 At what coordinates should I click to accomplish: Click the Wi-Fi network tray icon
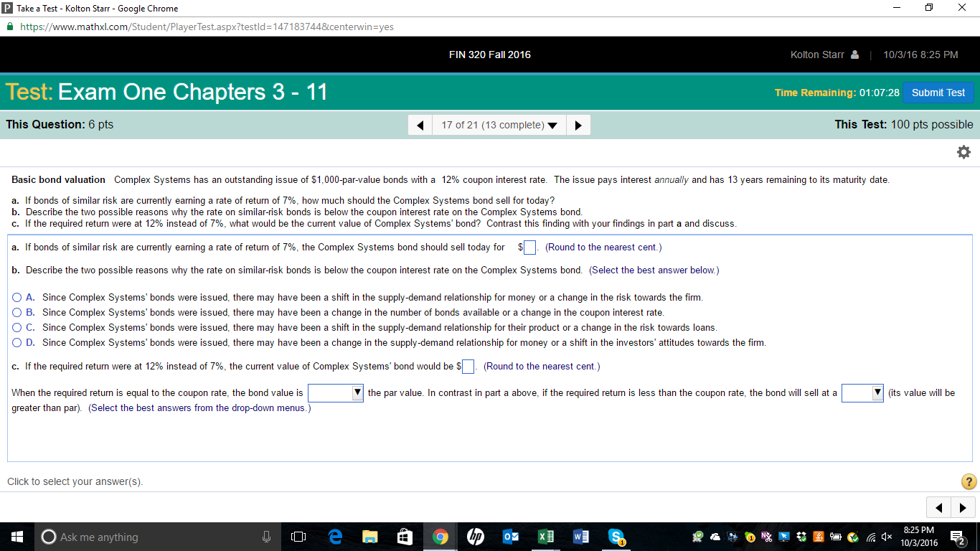[x=870, y=537]
